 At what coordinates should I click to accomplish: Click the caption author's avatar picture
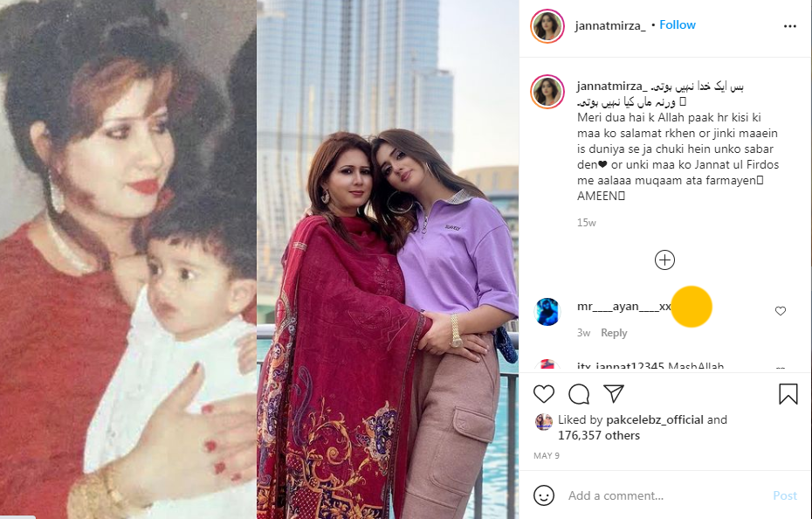(x=547, y=92)
